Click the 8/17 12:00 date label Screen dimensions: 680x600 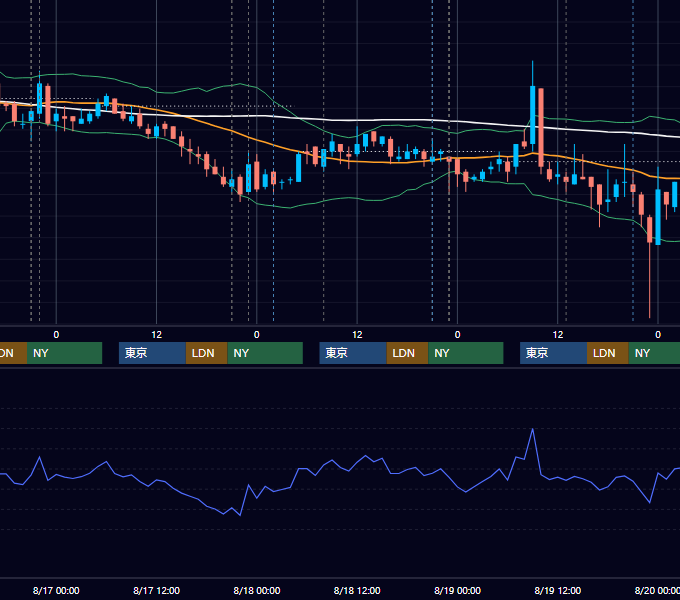157,590
